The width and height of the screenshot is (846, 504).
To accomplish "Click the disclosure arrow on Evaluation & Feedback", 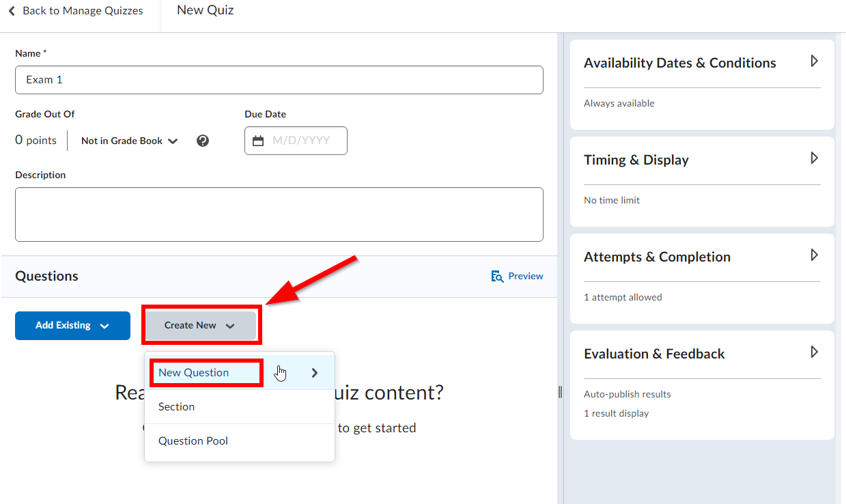I will 814,352.
